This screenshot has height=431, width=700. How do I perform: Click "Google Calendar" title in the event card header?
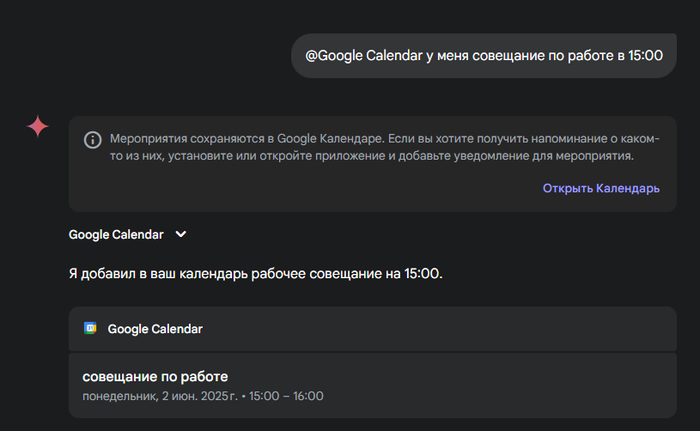tap(155, 328)
